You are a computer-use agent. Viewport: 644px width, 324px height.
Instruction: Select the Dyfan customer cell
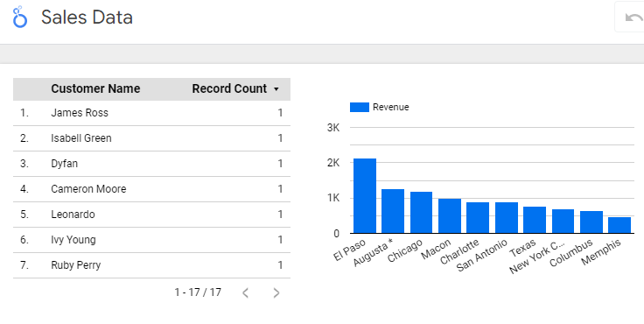tap(65, 164)
